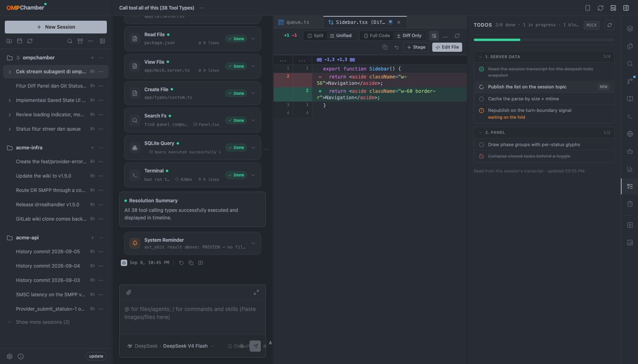Send the message with the paper plane button
The image size is (638, 364).
255,346
